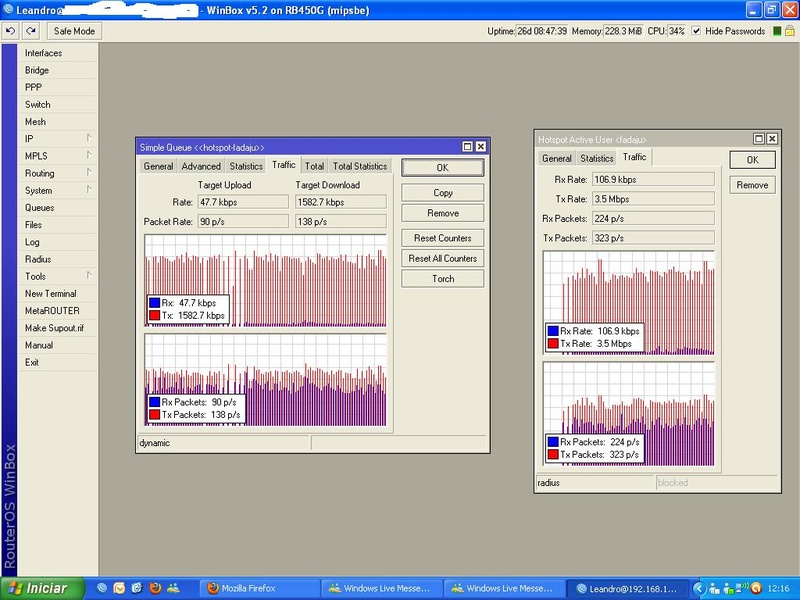This screenshot has height=600, width=800.
Task: Open the Statistics tab in Hotspot Active User
Action: coord(597,158)
